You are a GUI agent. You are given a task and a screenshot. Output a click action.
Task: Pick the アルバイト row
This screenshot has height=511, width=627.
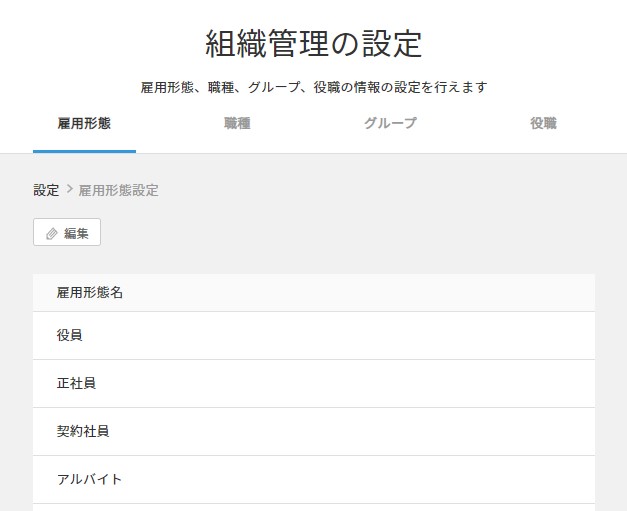click(89, 480)
